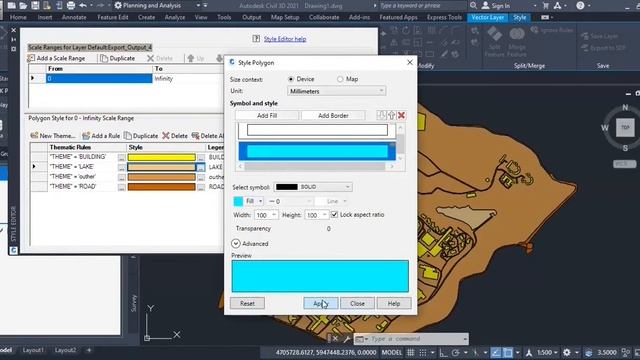The width and height of the screenshot is (640, 360).
Task: Click the help question mark icon in title bar
Action: (580, 5)
